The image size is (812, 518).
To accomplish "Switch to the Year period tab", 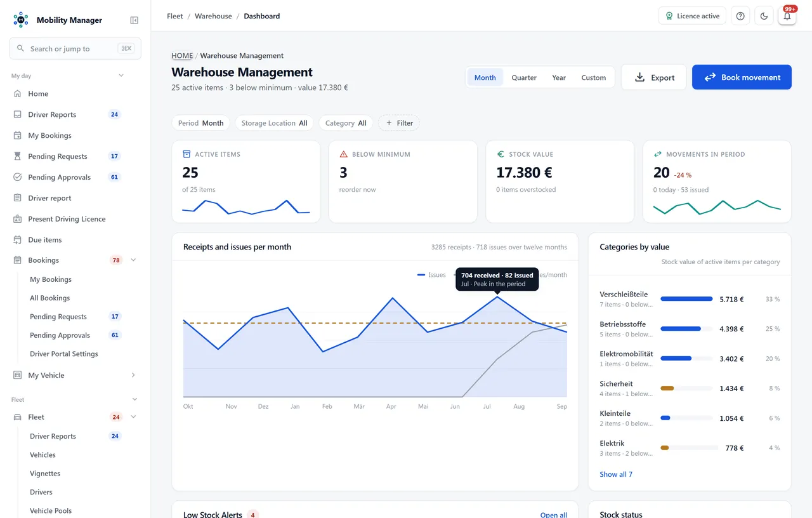I will point(559,77).
